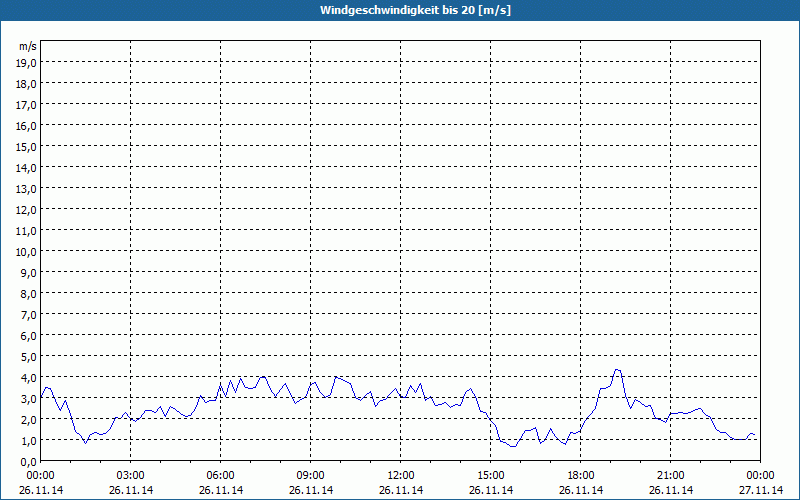Click the 27.11.14 date label
This screenshot has height=500, width=800.
pos(761,490)
